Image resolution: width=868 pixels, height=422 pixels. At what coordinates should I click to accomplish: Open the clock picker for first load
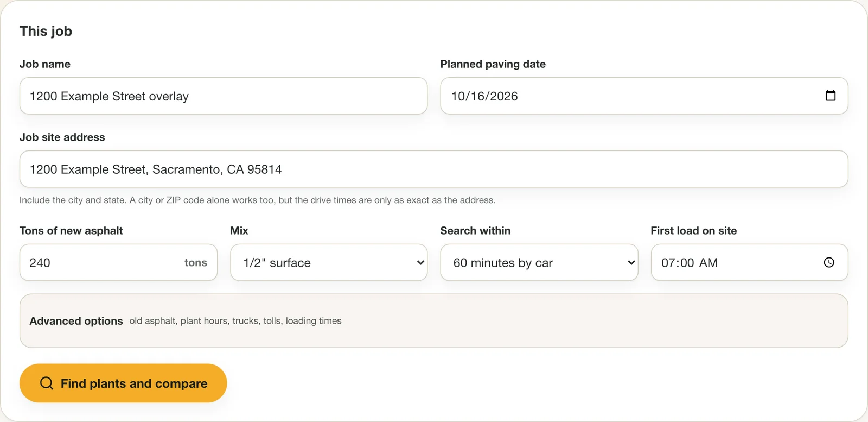point(829,262)
